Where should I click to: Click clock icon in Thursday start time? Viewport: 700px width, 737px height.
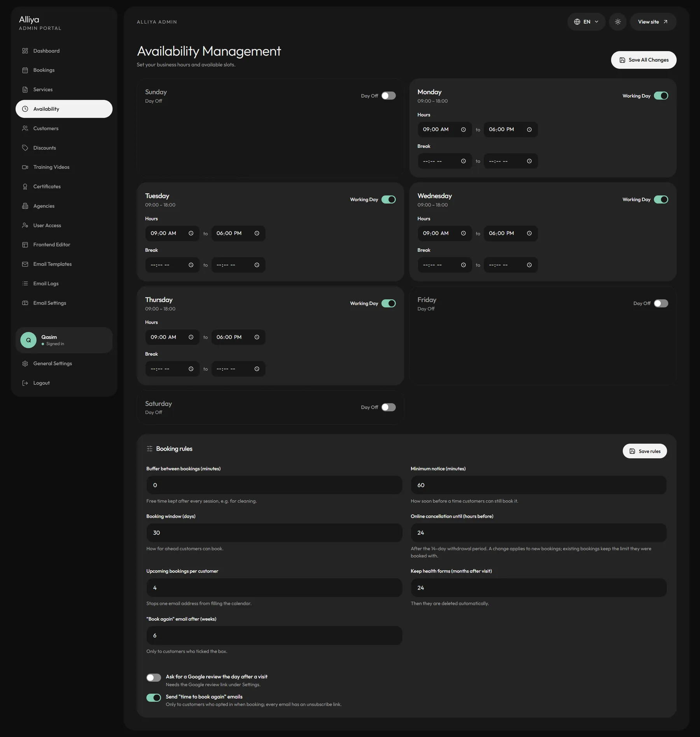point(191,337)
